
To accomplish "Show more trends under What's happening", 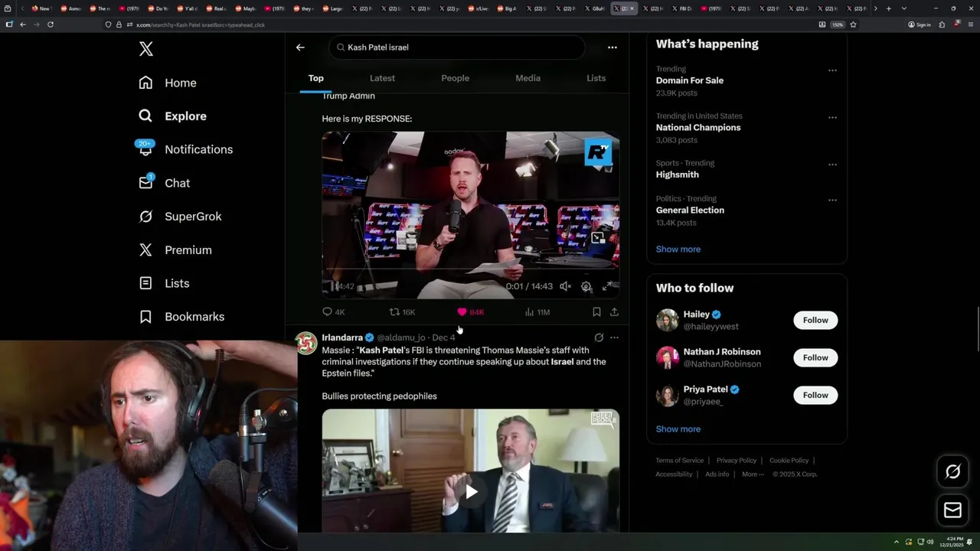I will coord(678,249).
